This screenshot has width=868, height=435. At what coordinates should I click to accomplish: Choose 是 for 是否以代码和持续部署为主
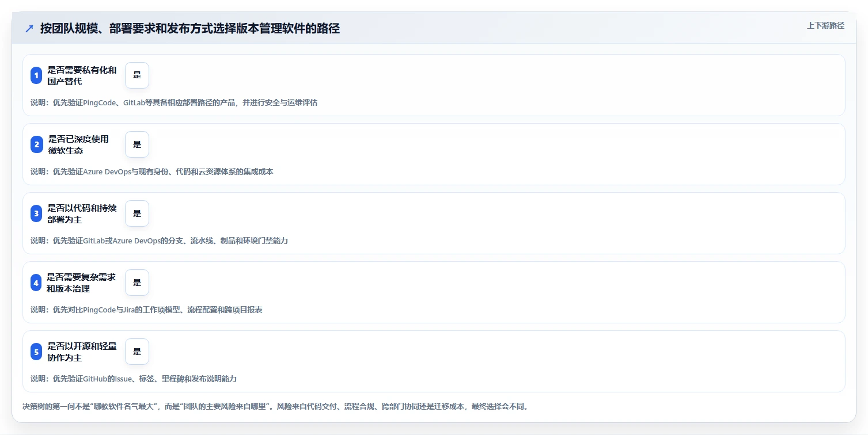click(137, 213)
